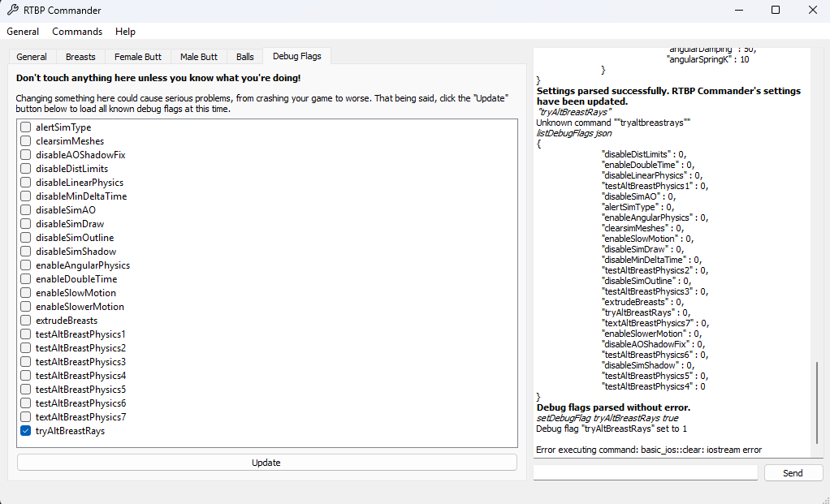Image resolution: width=830 pixels, height=504 pixels.
Task: Open the Female Butt tab
Action: (138, 57)
